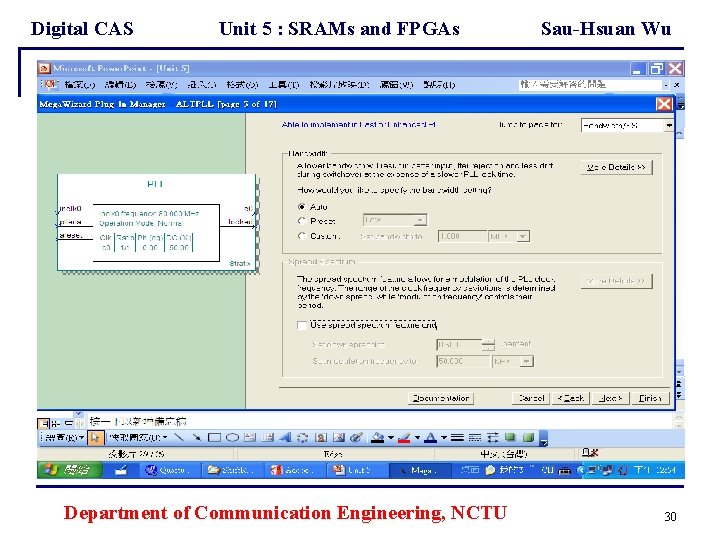Click the Windows Start button
The image size is (720, 540).
[x=69, y=470]
